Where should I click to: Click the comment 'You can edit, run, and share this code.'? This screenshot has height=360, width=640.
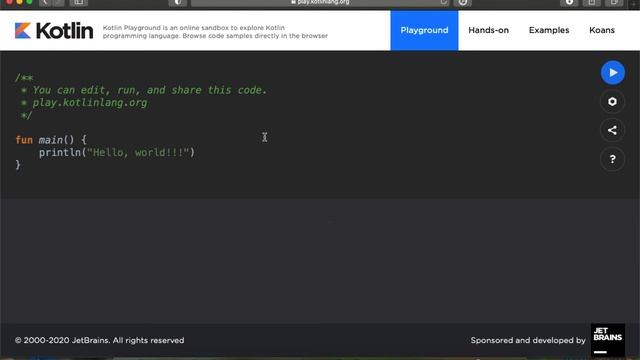[x=149, y=90]
